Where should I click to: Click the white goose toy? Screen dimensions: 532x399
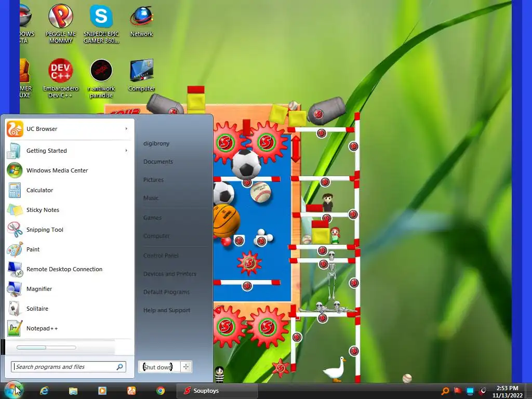point(335,369)
